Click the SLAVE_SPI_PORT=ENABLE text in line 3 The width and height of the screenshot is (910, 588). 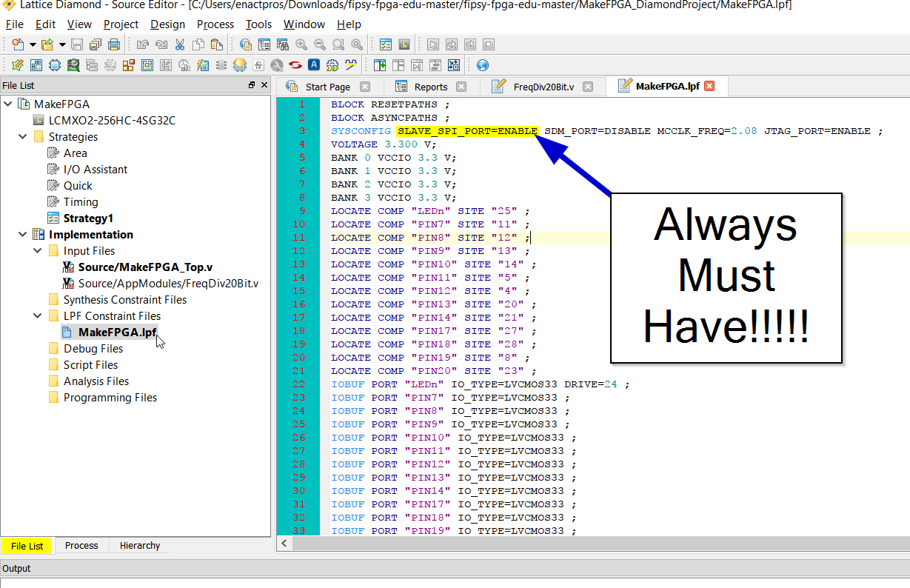[x=467, y=131]
